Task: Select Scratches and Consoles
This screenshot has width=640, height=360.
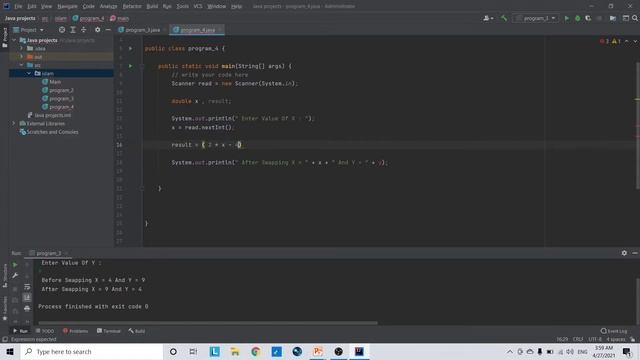Action: pos(52,132)
